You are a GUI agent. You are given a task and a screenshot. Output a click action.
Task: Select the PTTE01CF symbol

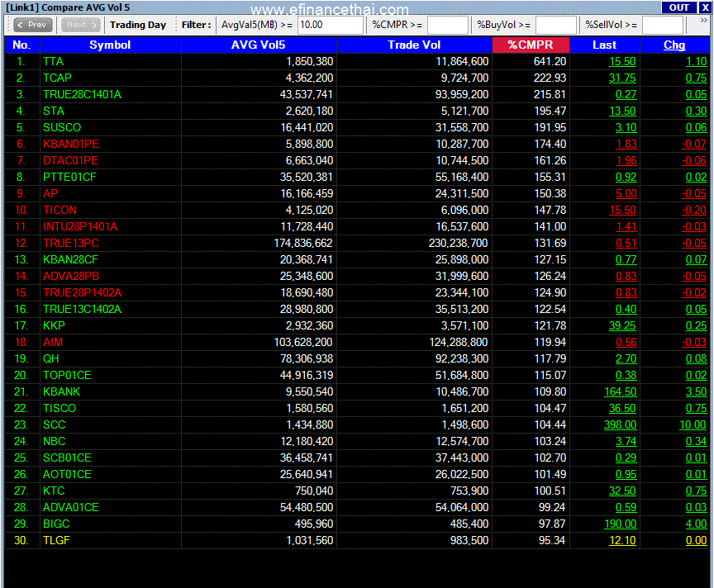(69, 177)
